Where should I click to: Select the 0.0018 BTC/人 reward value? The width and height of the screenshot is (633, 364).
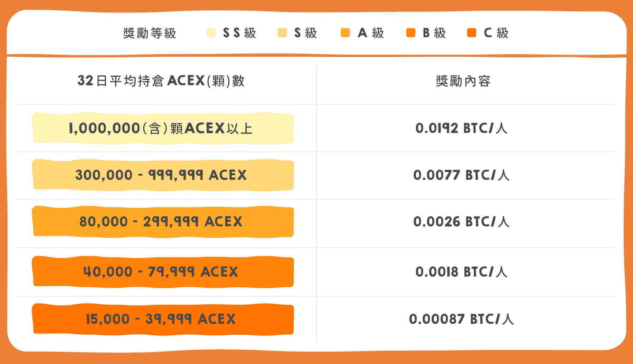[x=461, y=272]
